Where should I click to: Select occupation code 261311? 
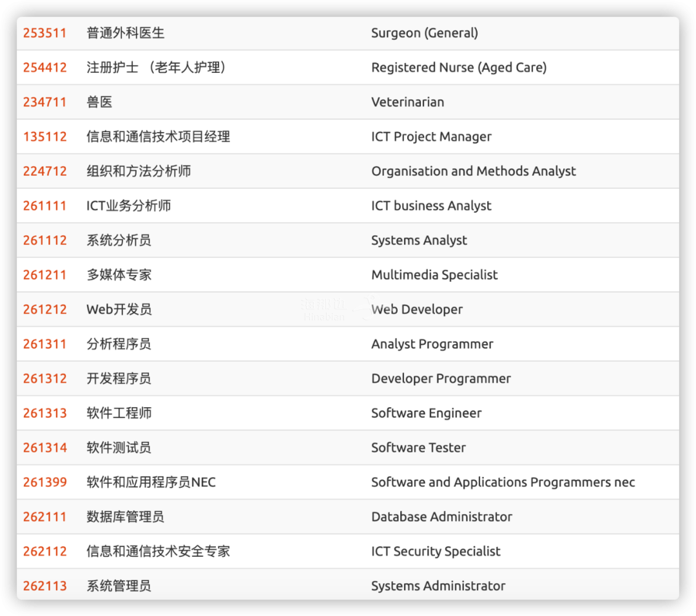click(45, 344)
